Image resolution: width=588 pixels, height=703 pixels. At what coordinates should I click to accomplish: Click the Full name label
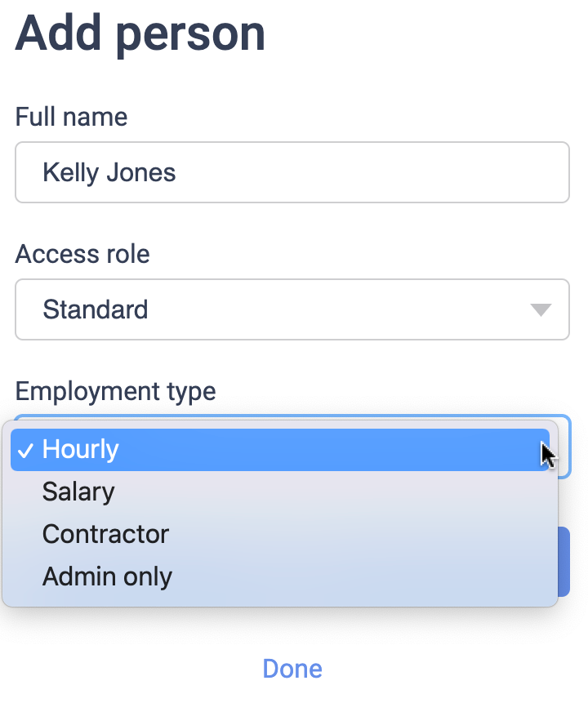[x=71, y=117]
